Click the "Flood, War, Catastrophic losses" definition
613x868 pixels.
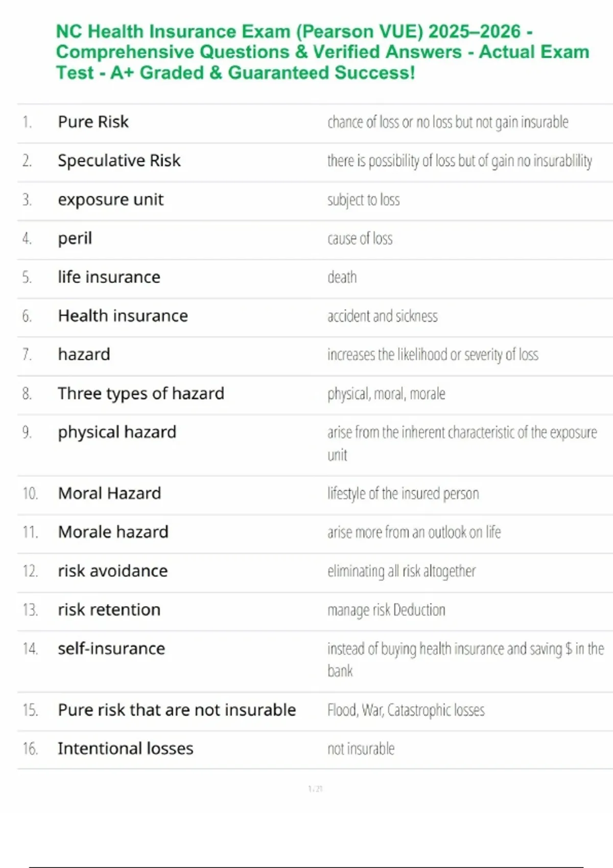(406, 710)
